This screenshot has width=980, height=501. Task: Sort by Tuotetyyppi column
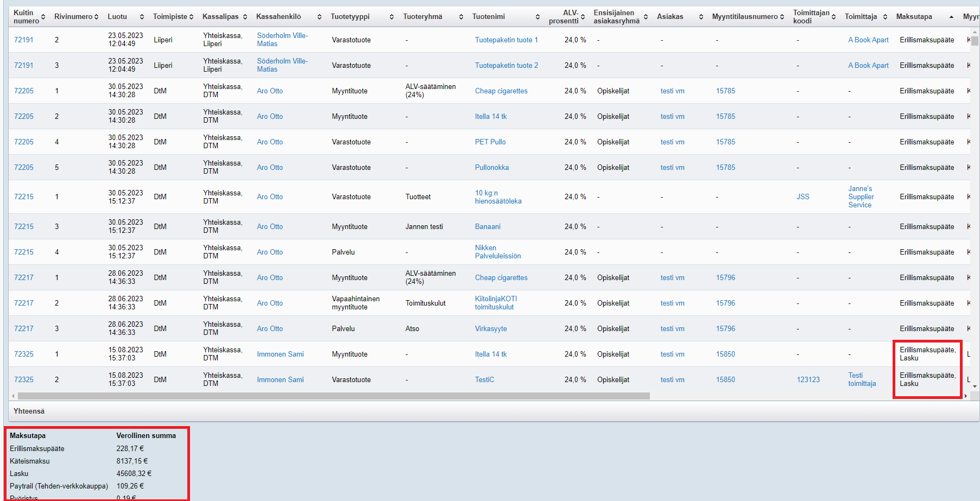point(391,17)
